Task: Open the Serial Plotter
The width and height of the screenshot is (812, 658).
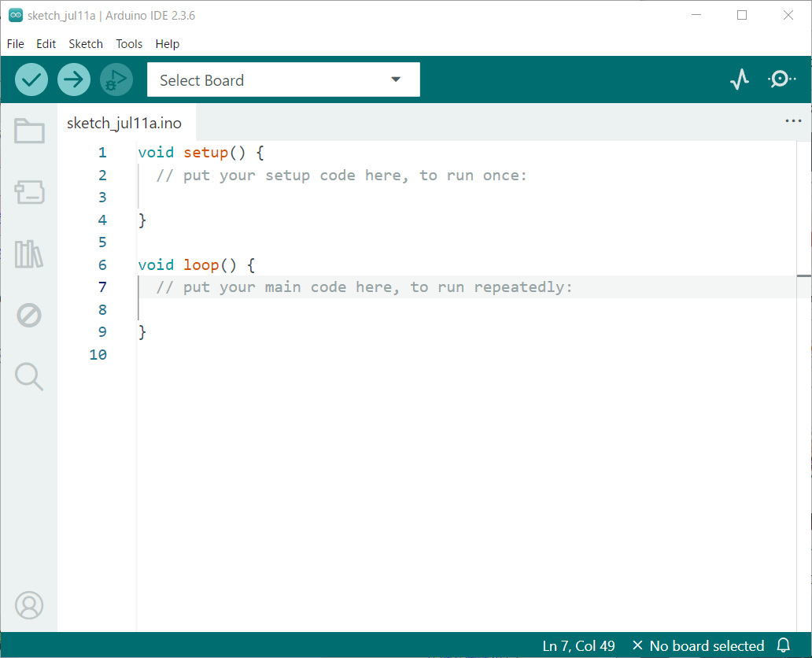Action: click(740, 79)
